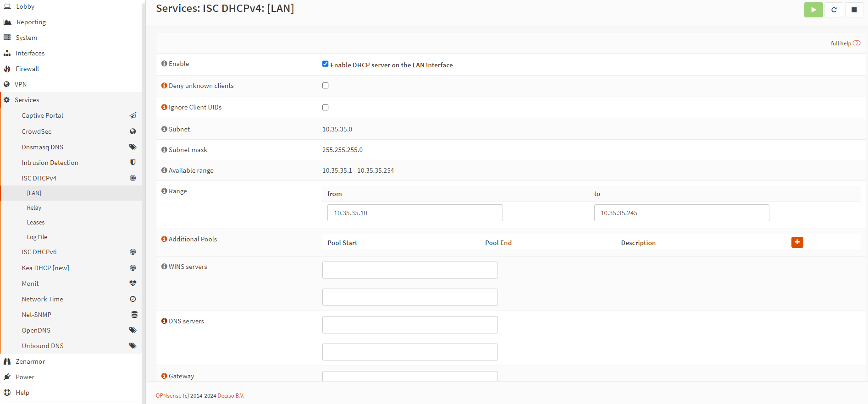This screenshot has height=404, width=868.
Task: Click the Monit heartbeat icon
Action: click(133, 284)
